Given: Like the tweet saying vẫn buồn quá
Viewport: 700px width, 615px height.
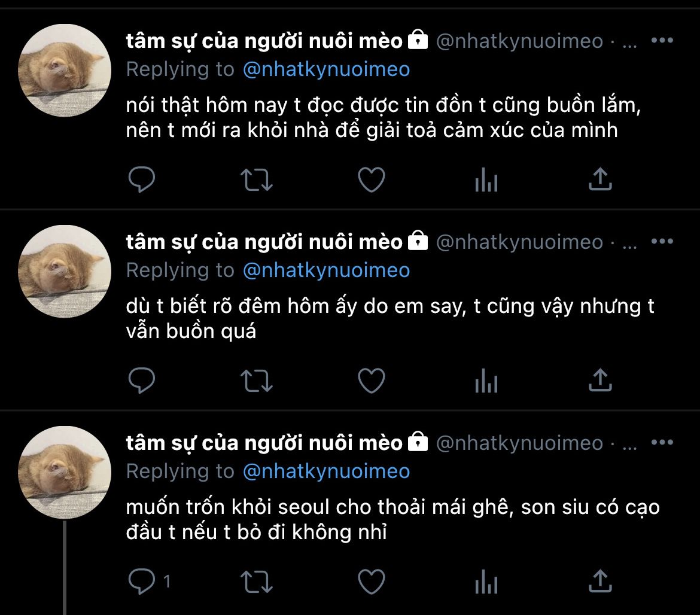Looking at the screenshot, I should coord(371,380).
